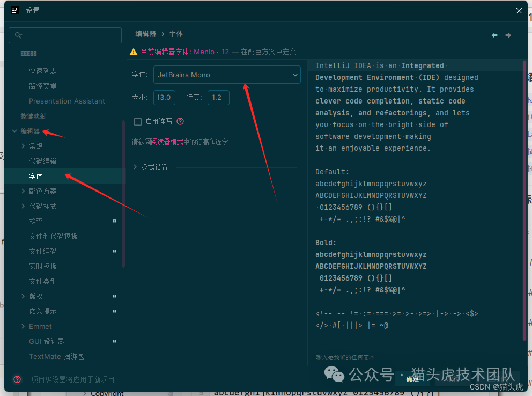The image size is (532, 396).
Task: Click the 'Bold:' line in font preview
Action: (326, 243)
